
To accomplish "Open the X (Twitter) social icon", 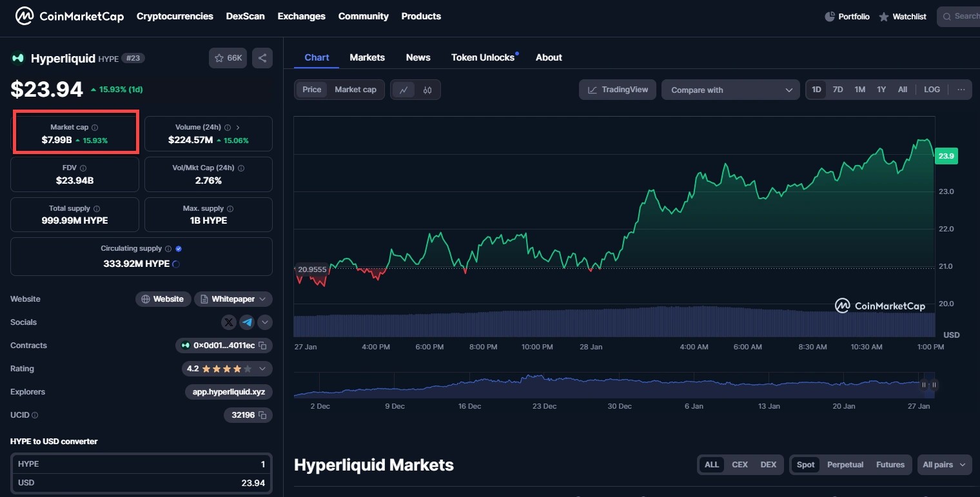I will (229, 322).
